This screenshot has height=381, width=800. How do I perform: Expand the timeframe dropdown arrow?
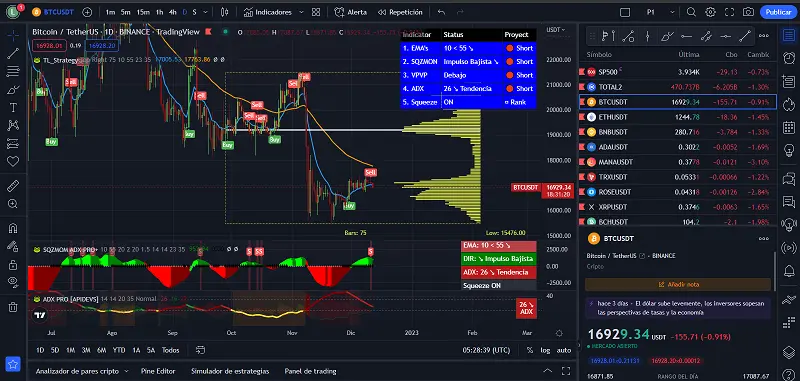pos(205,12)
